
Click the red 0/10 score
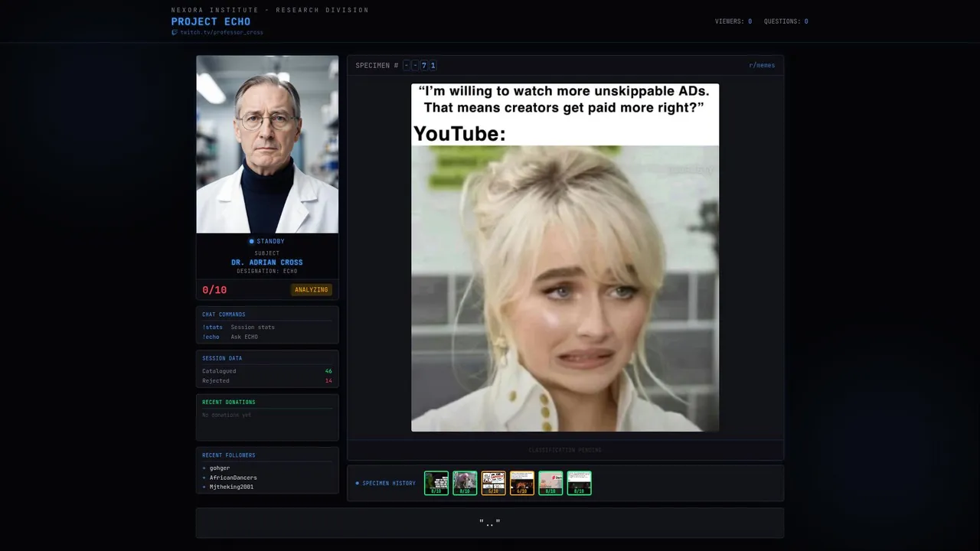(x=214, y=290)
